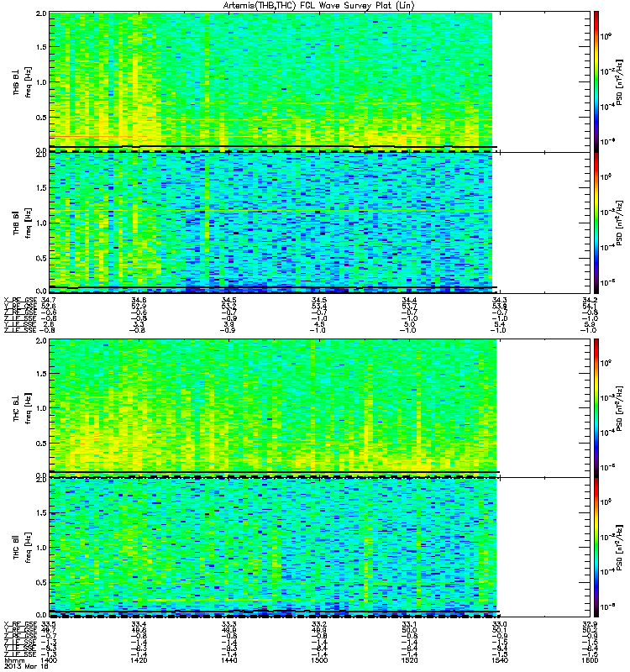Click the 'hhmm' time-format label

[x=13, y=661]
